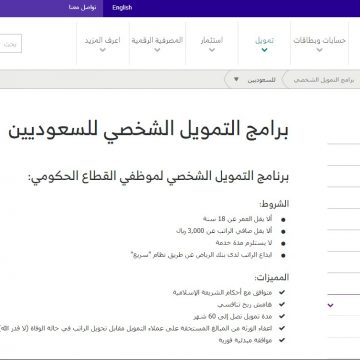Switch site language to English
The image size is (360, 360).
pyautogui.click(x=122, y=8)
